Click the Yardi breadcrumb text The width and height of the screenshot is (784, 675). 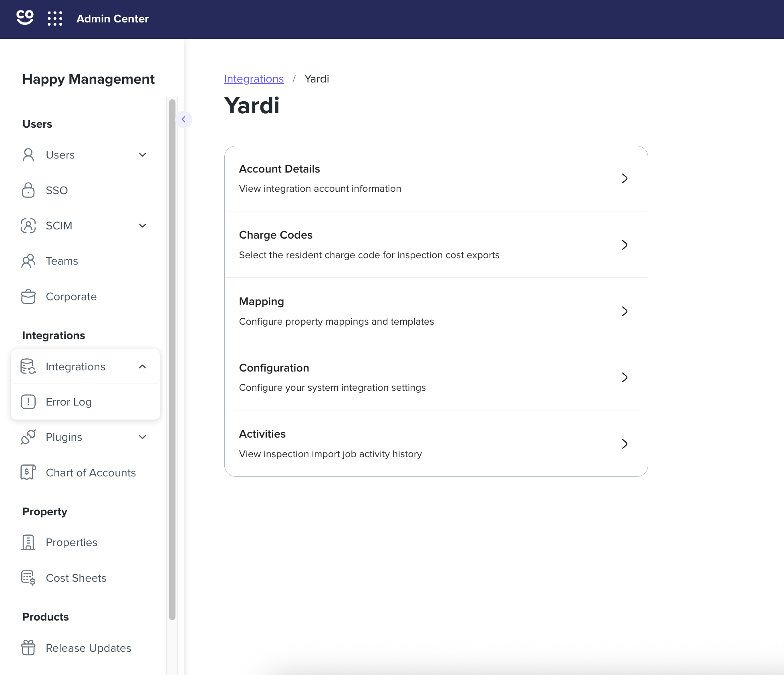click(316, 79)
